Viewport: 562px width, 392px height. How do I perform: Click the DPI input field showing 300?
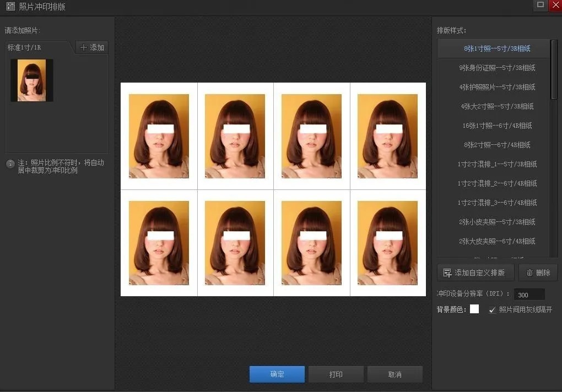(529, 295)
